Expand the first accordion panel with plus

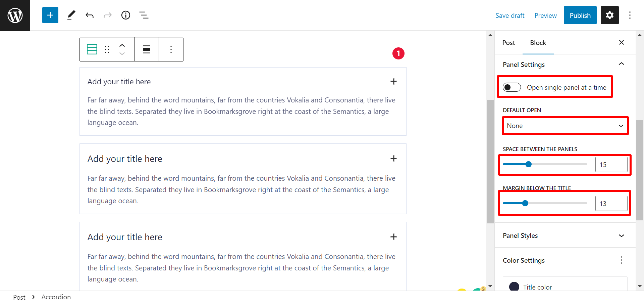(393, 81)
